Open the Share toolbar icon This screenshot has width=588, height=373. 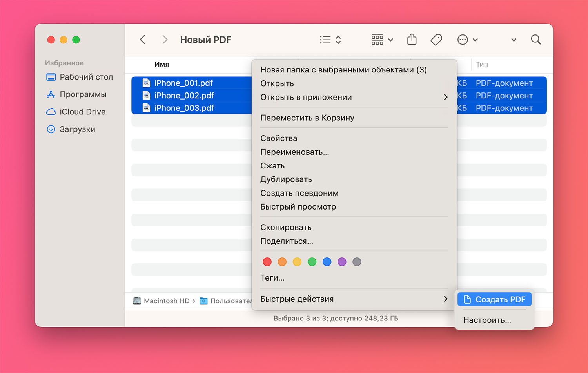click(x=412, y=39)
